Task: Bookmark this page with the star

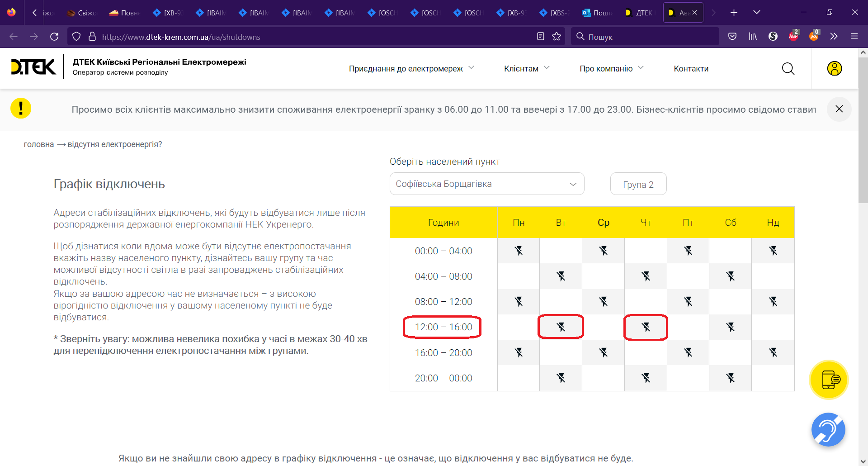Action: point(557,37)
